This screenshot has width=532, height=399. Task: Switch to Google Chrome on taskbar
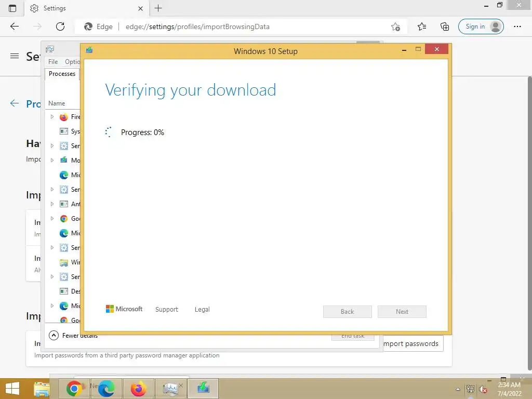74,389
